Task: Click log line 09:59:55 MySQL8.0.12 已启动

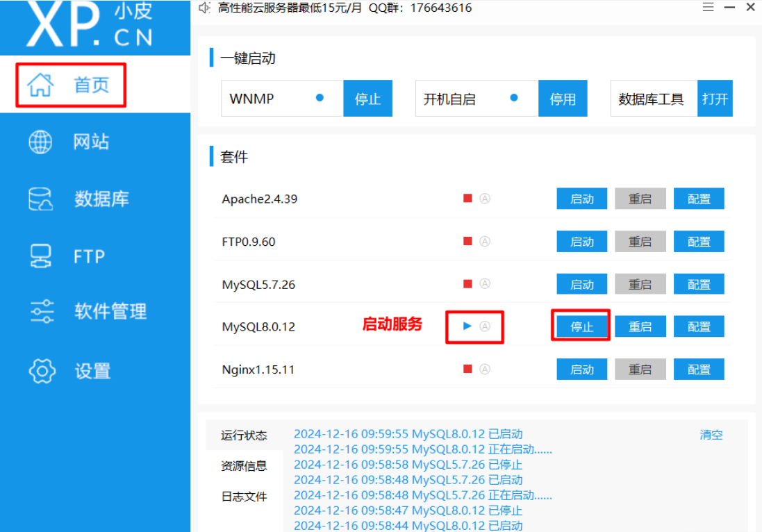Action: (408, 434)
